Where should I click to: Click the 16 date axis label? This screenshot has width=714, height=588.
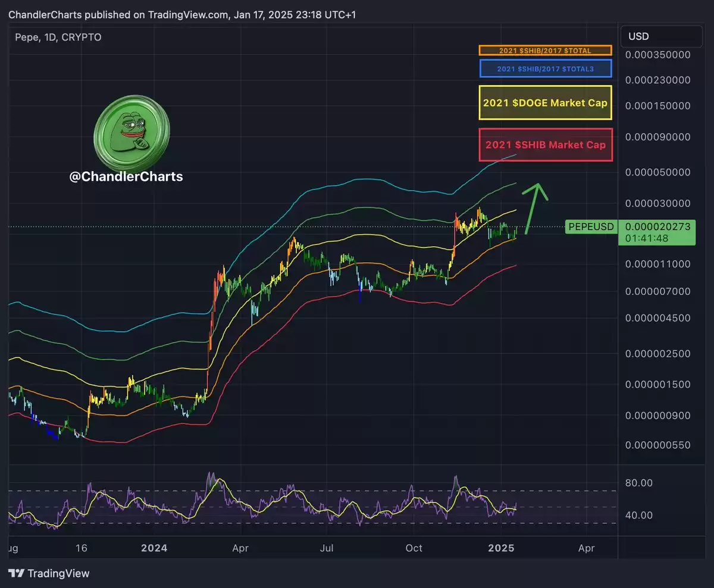pos(82,548)
